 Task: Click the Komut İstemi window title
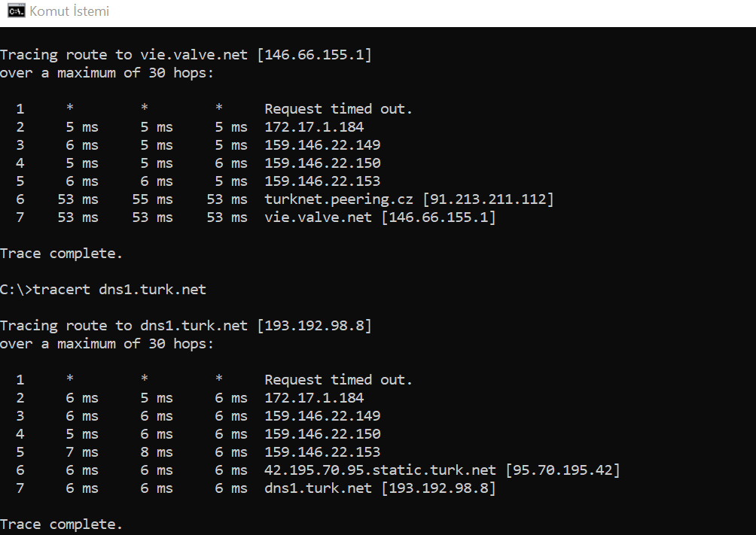point(69,11)
